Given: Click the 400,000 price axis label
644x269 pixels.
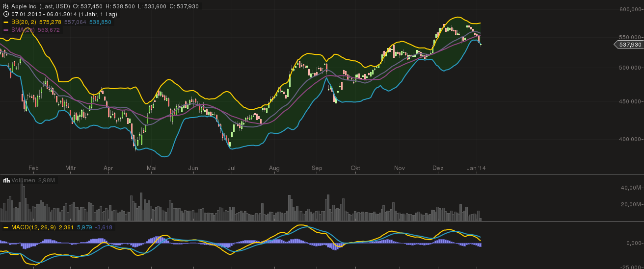Looking at the screenshot, I should tap(631, 139).
